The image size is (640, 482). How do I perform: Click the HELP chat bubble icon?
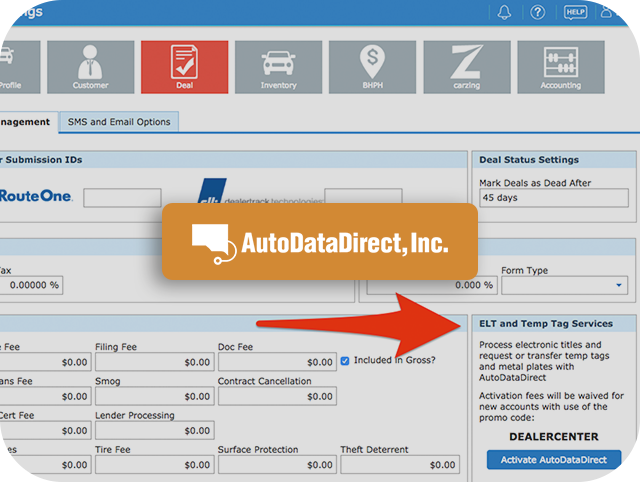point(575,12)
